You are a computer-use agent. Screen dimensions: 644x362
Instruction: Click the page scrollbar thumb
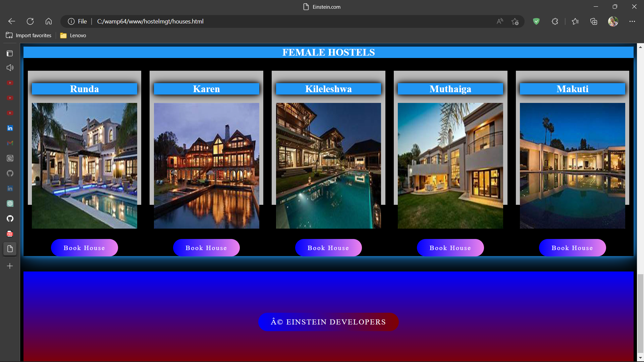(x=640, y=313)
